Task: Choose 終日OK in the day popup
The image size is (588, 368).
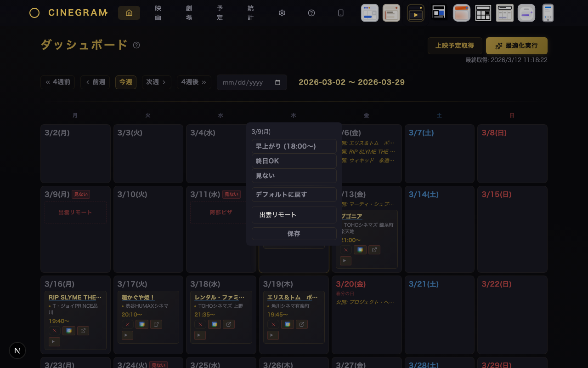Action: [x=294, y=161]
